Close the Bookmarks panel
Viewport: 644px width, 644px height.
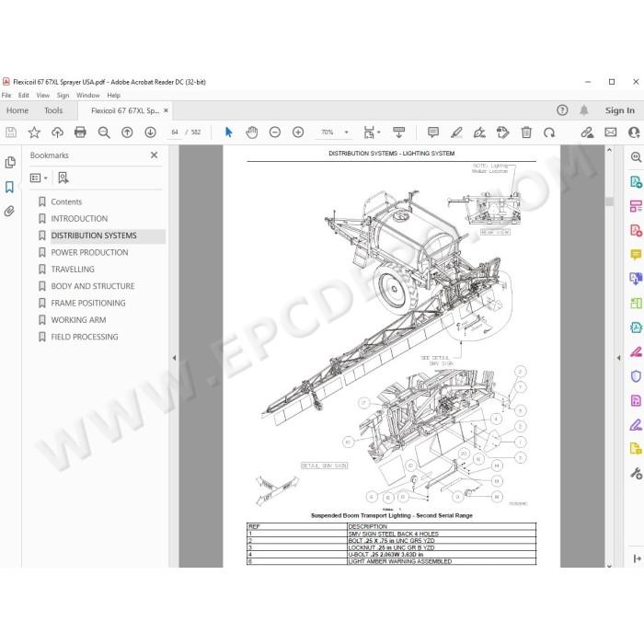[154, 155]
